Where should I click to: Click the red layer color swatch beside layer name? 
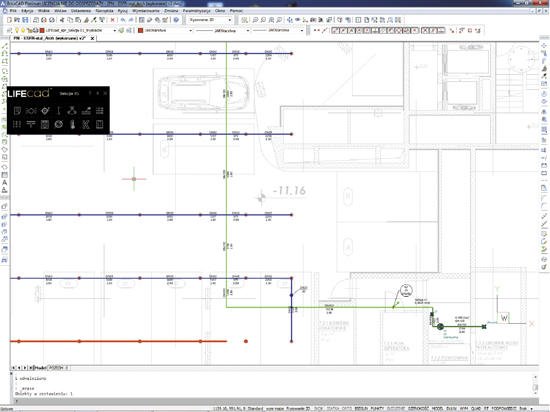42,31
